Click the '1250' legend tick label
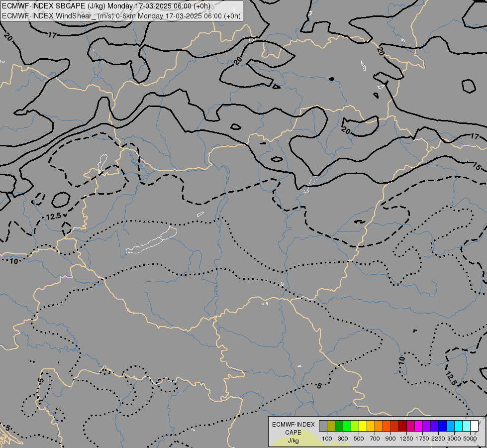This screenshot has width=487, height=448. (406, 439)
